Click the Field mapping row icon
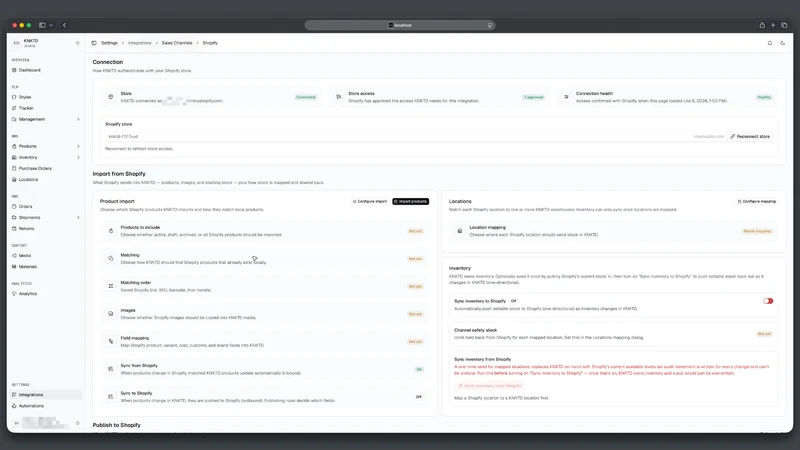 (x=111, y=341)
